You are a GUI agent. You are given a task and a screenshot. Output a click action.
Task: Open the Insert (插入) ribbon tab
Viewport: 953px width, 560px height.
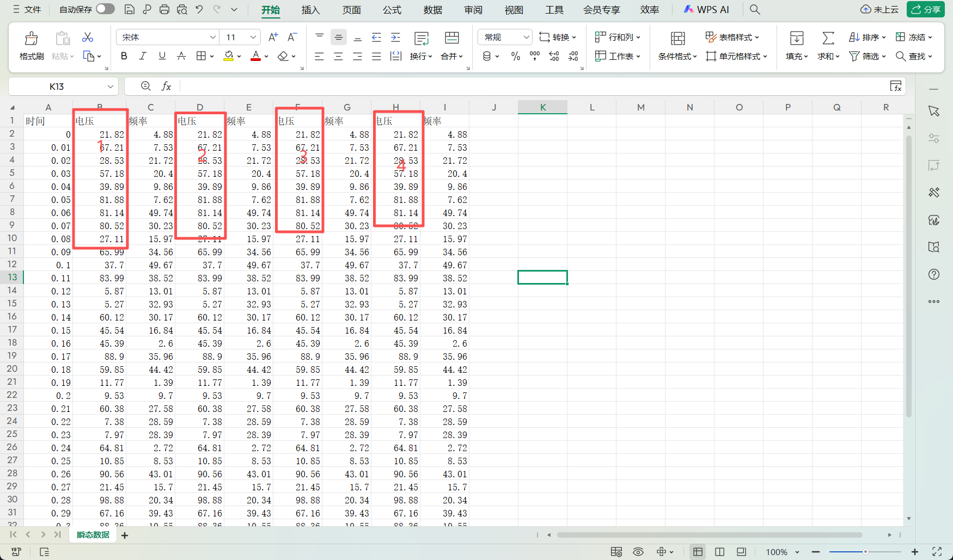click(310, 10)
